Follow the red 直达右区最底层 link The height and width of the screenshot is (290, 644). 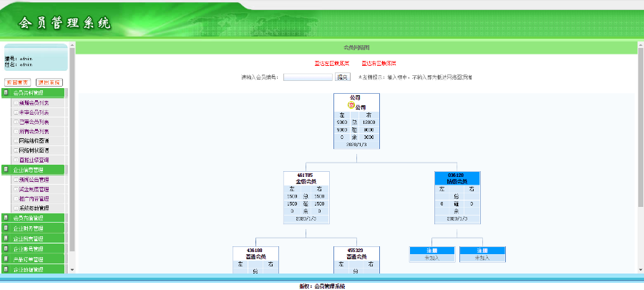[x=379, y=63]
